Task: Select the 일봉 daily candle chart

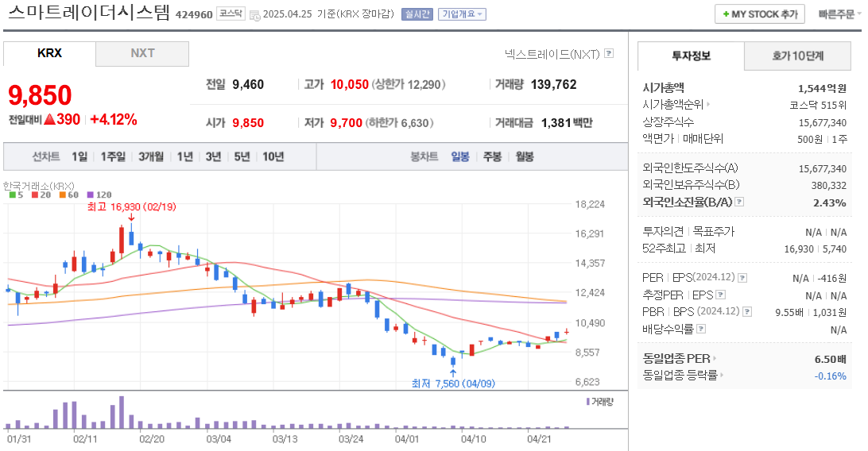Action: 460,157
